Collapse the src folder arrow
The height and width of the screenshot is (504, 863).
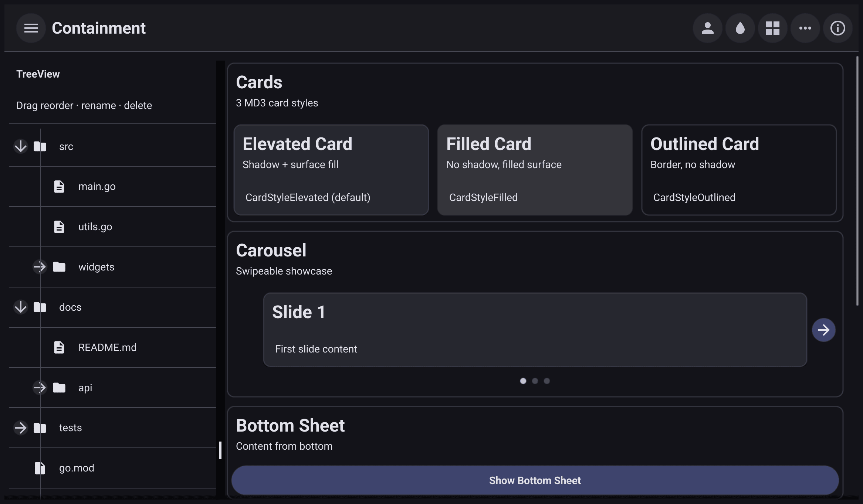[21, 146]
